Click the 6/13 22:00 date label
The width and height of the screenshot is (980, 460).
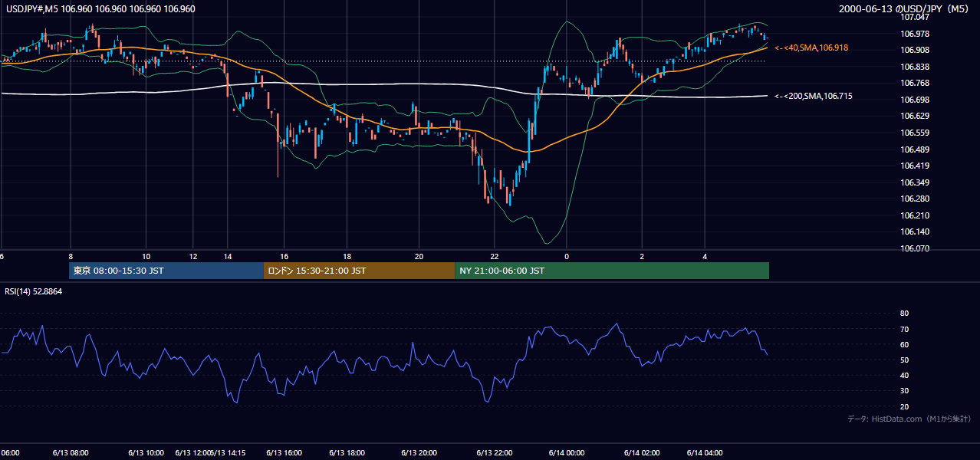495,452
